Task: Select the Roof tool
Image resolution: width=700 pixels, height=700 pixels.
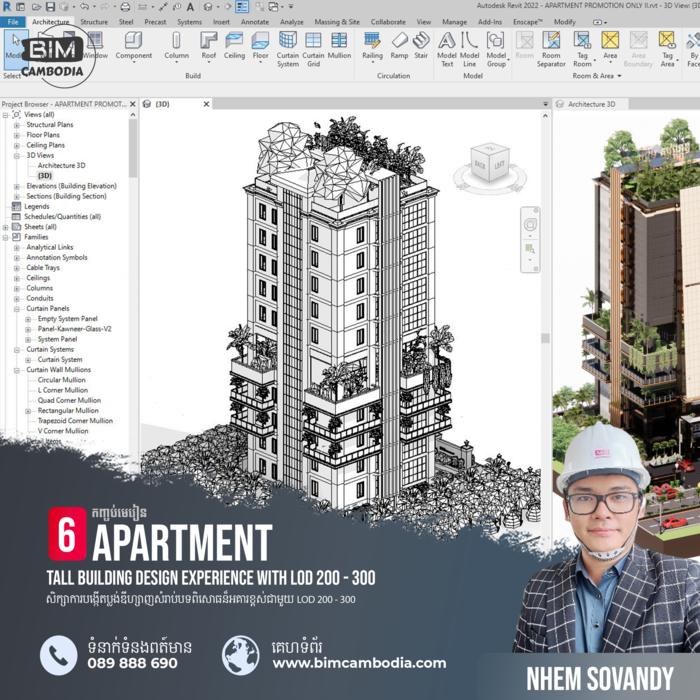Action: 208,47
